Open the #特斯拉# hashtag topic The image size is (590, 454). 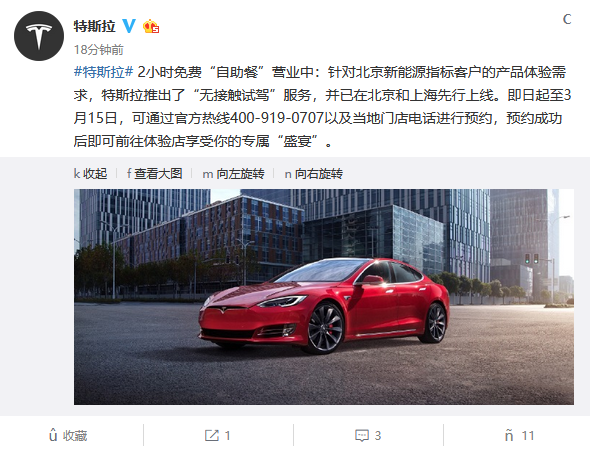[x=103, y=71]
